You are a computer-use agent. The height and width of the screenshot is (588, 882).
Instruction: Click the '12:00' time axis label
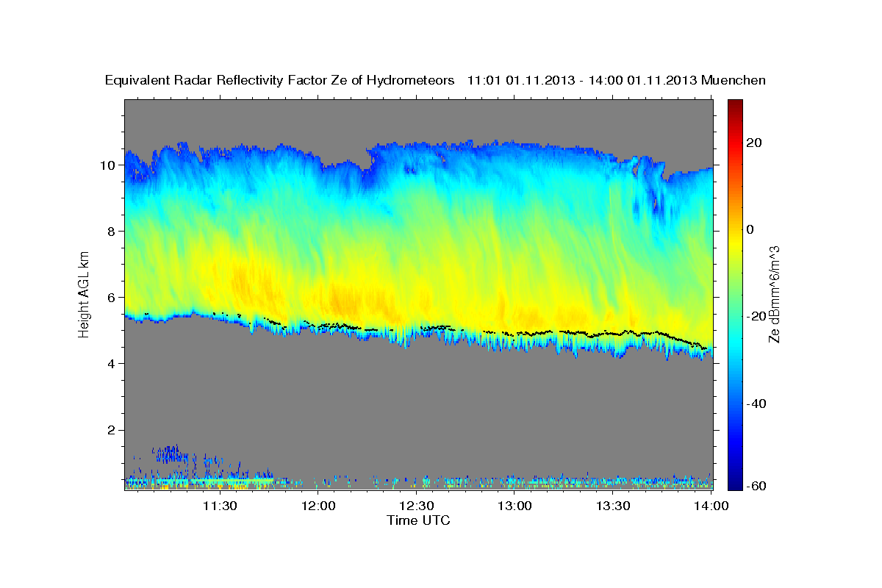pyautogui.click(x=318, y=506)
